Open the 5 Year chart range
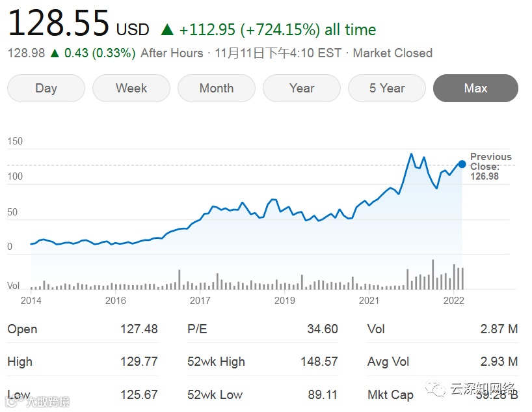Screen dimensions: 532x412 tap(387, 89)
